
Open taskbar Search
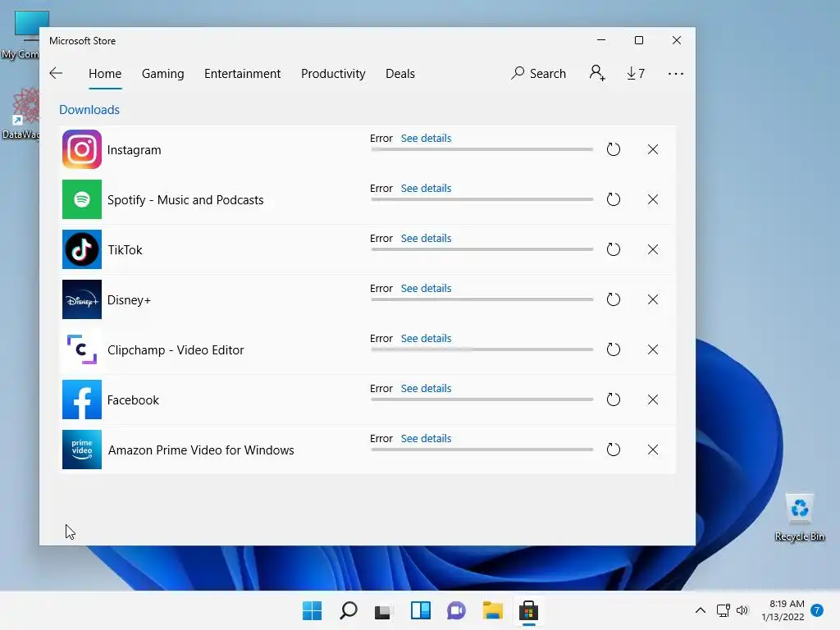348,610
